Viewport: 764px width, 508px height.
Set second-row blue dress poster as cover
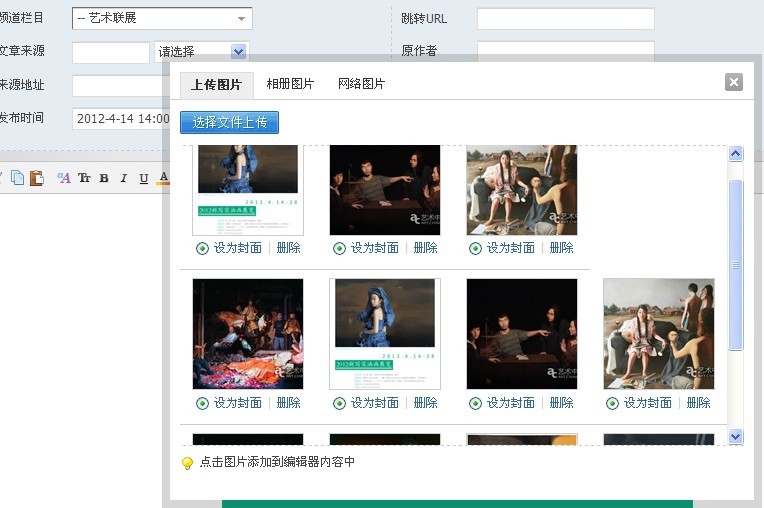[x=366, y=403]
